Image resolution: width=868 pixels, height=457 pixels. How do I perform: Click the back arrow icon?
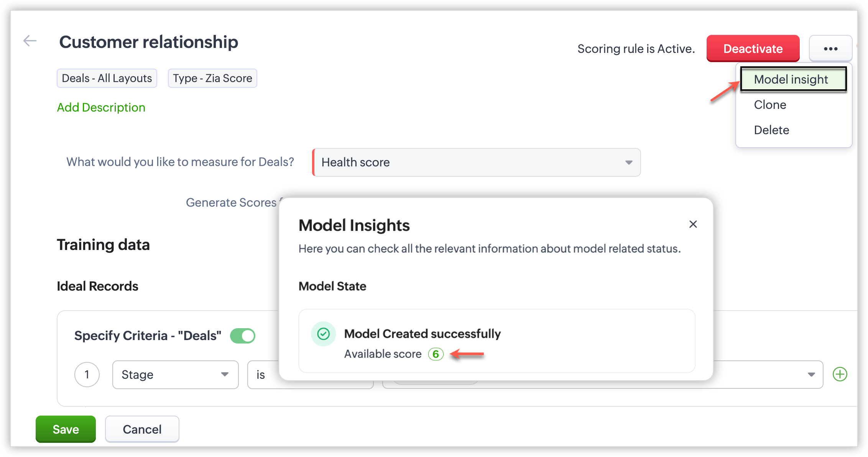30,41
